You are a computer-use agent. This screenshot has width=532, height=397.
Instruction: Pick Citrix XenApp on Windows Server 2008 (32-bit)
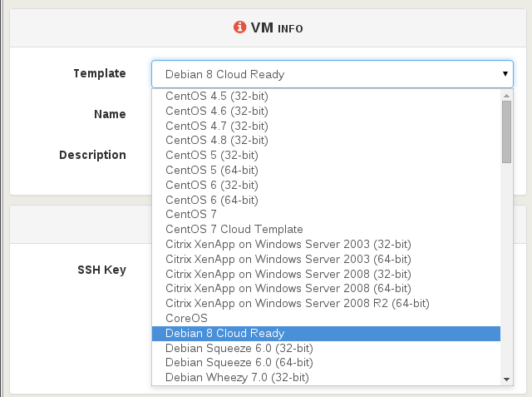pos(326,274)
